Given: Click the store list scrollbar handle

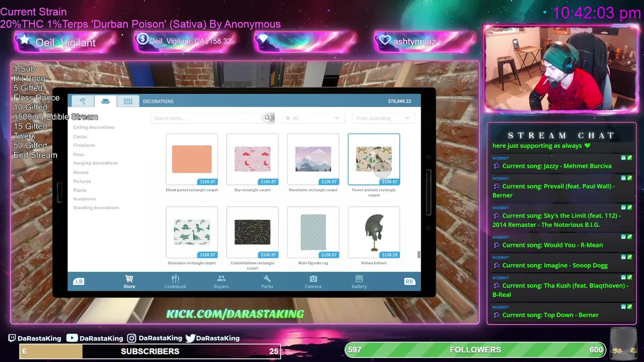Looking at the screenshot, I should 419,255.
